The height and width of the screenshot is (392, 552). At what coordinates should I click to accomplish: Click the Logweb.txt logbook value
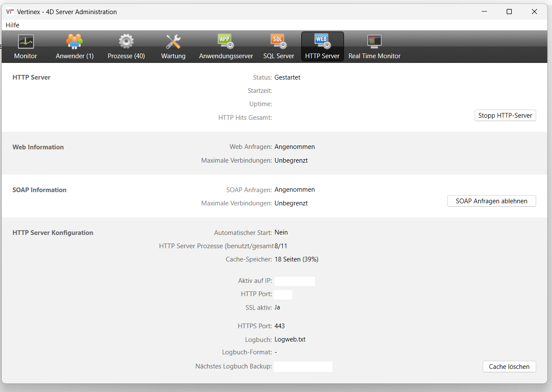click(290, 339)
